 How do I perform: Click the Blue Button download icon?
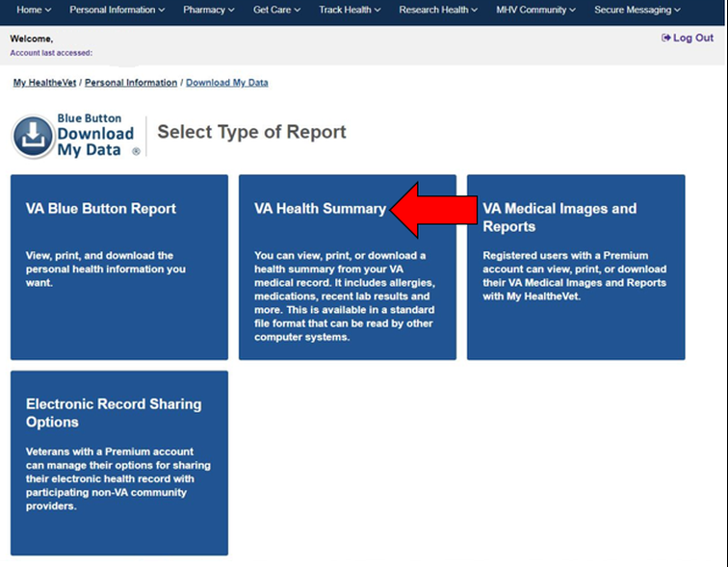33,137
